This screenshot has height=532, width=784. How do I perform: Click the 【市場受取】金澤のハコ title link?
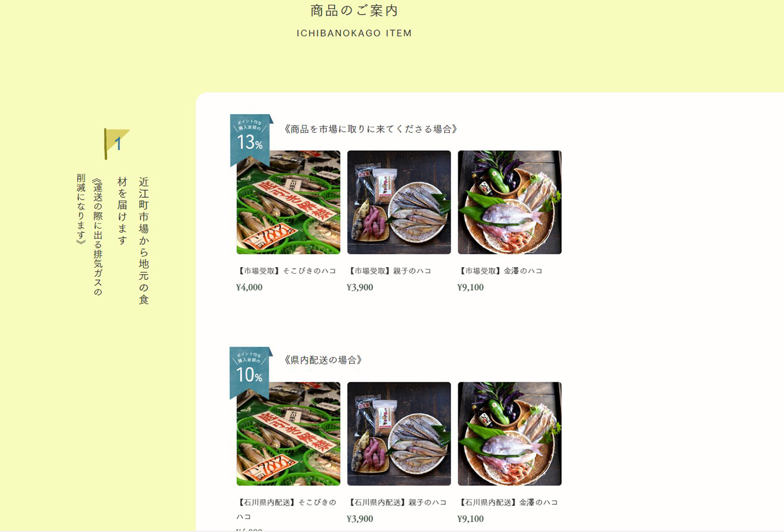click(500, 271)
